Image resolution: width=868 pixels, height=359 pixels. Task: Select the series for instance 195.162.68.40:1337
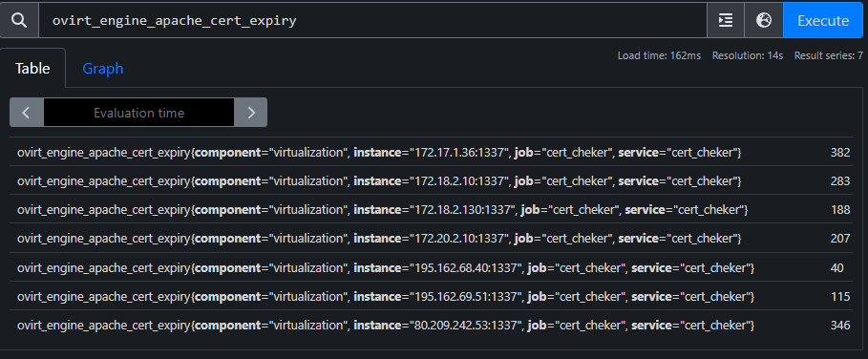pos(434,267)
